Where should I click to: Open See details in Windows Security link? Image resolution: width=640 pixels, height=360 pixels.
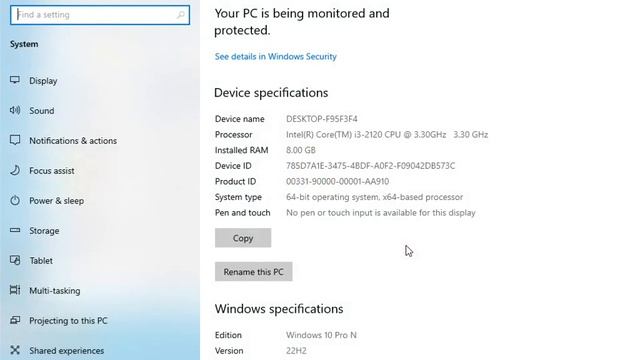click(276, 56)
